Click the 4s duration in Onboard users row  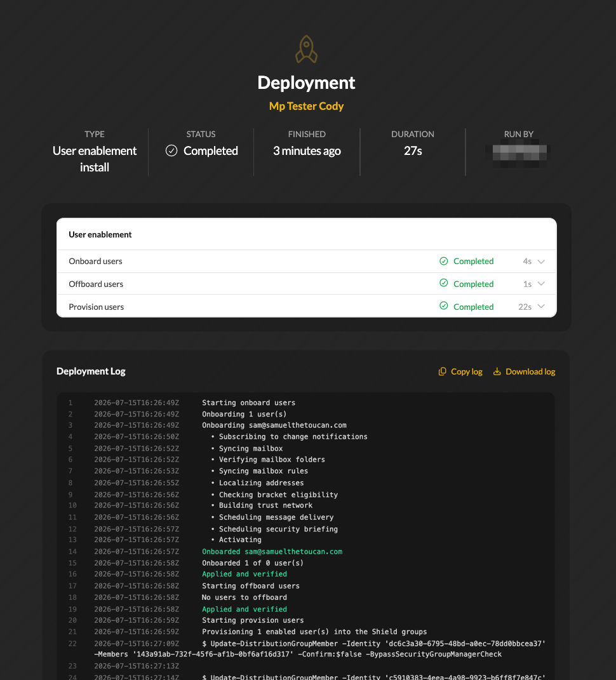(x=527, y=261)
